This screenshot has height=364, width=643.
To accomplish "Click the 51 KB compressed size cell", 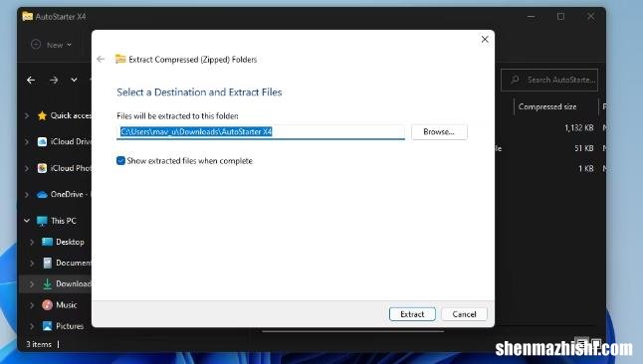I will tap(584, 148).
